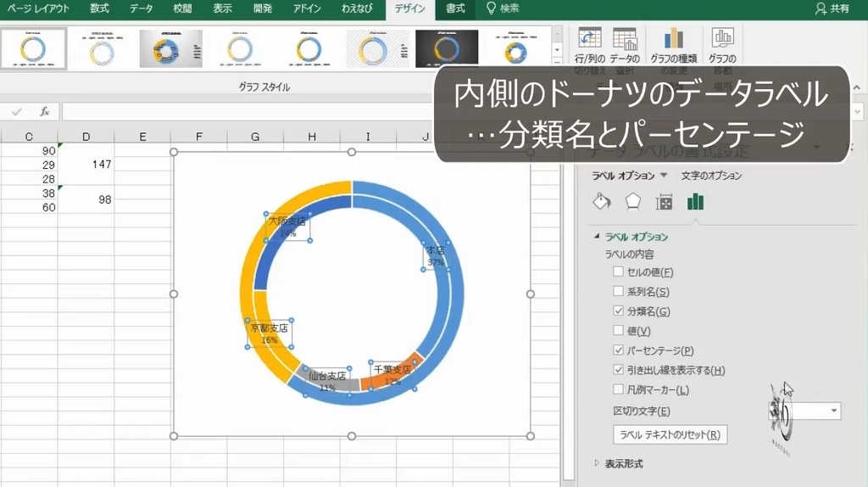Switch to 文字のオプション tab
Image resolution: width=868 pixels, height=487 pixels.
(711, 175)
